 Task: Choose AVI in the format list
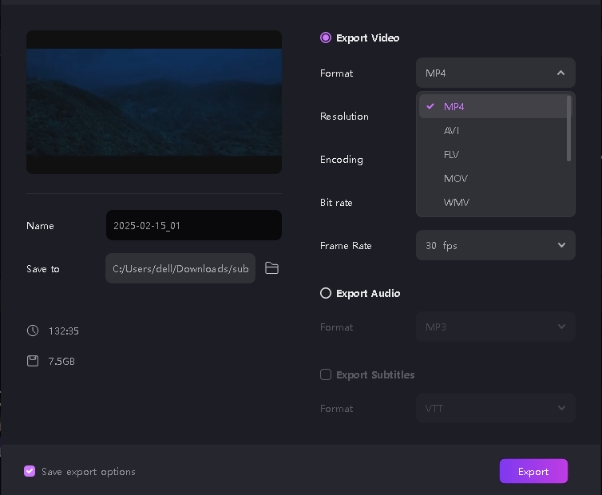point(493,131)
